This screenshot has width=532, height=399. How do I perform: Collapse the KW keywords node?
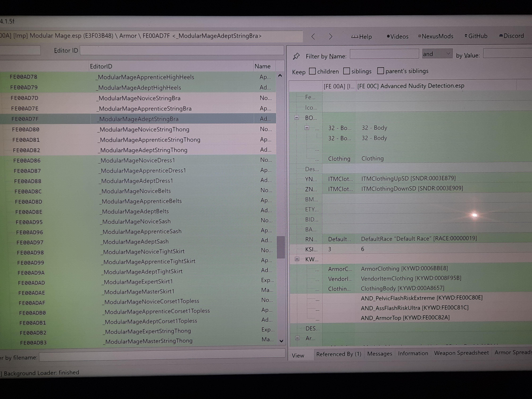point(297,259)
